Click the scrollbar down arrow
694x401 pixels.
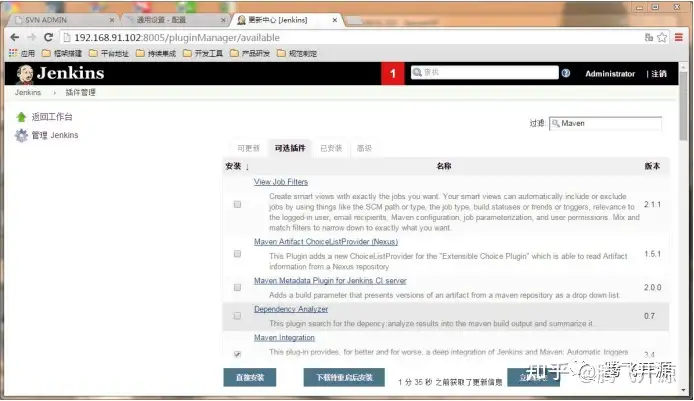coord(683,390)
